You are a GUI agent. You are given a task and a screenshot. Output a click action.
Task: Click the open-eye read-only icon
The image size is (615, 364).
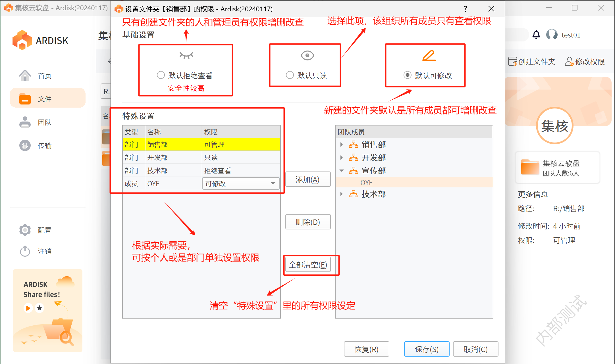click(x=307, y=55)
